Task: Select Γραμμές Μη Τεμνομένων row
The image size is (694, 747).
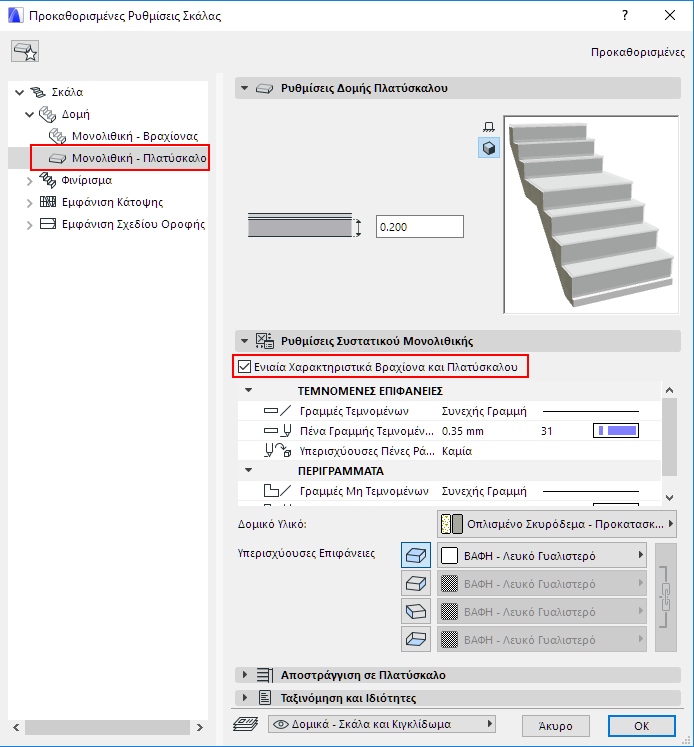Action: pyautogui.click(x=449, y=491)
